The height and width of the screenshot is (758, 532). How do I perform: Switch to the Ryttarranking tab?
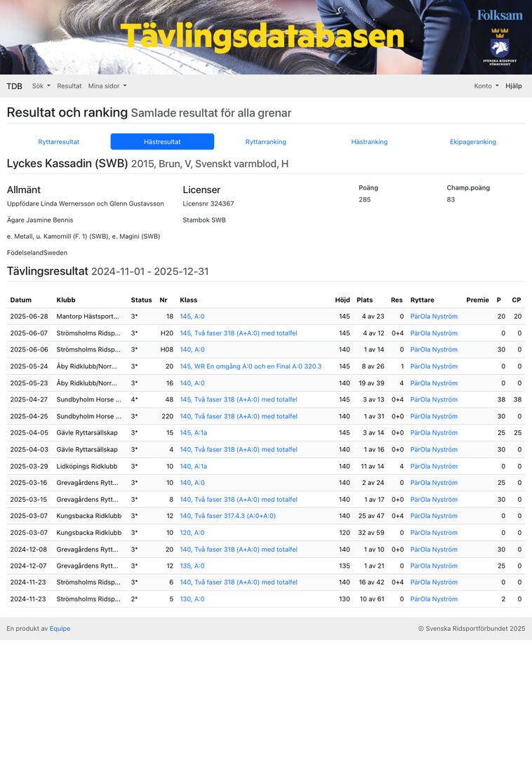point(266,142)
